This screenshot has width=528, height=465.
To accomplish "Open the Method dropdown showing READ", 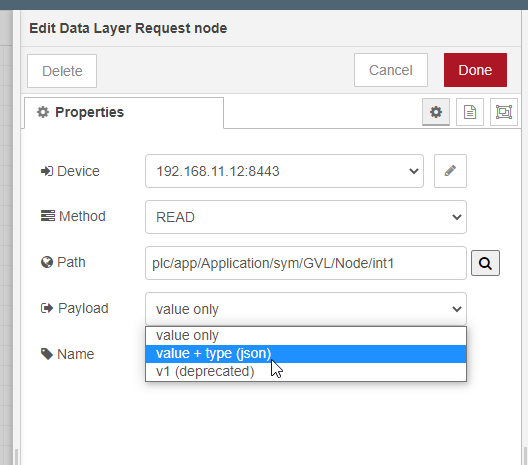I will [x=306, y=217].
